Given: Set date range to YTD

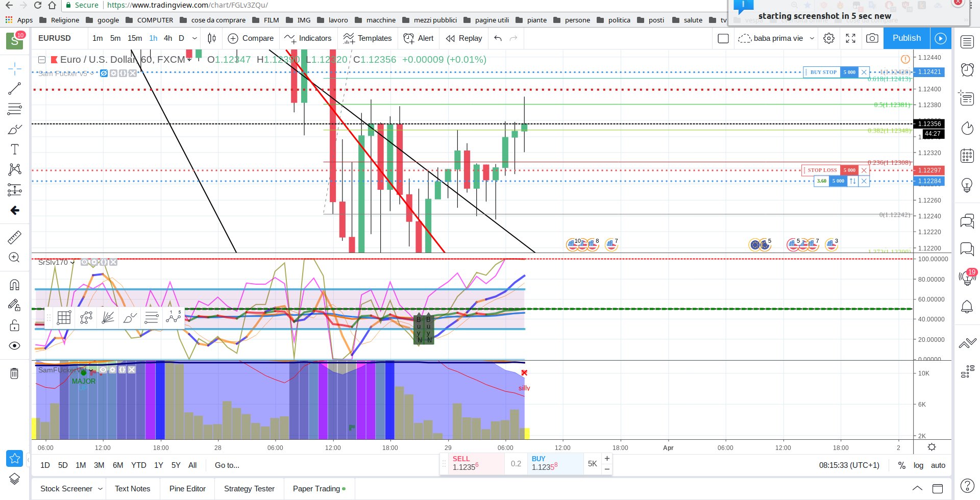Looking at the screenshot, I should pos(139,465).
